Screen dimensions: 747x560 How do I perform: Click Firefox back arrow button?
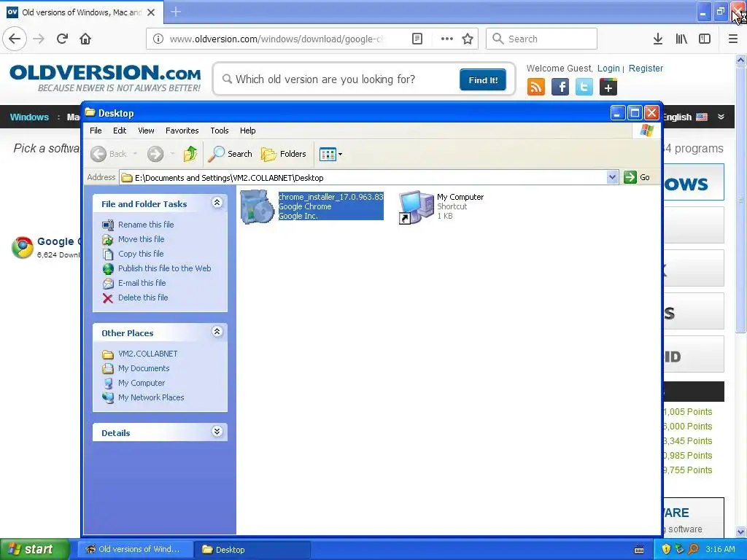(x=15, y=39)
